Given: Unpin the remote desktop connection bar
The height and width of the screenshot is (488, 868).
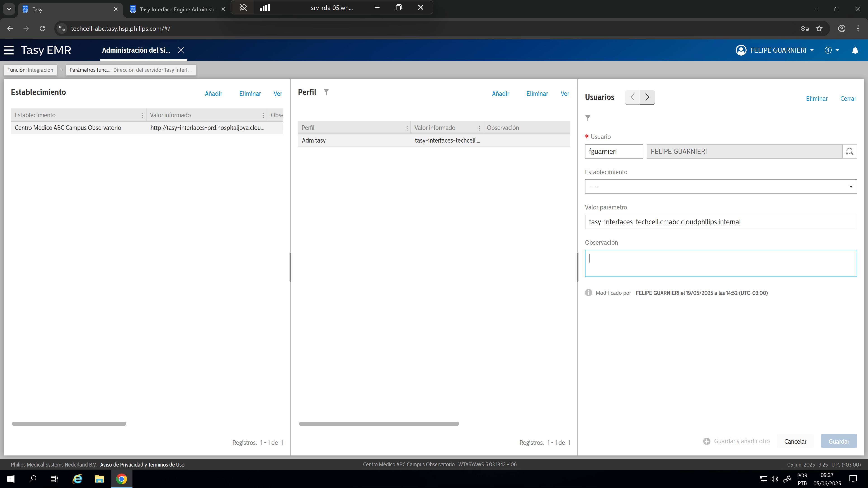Looking at the screenshot, I should click(x=243, y=7).
